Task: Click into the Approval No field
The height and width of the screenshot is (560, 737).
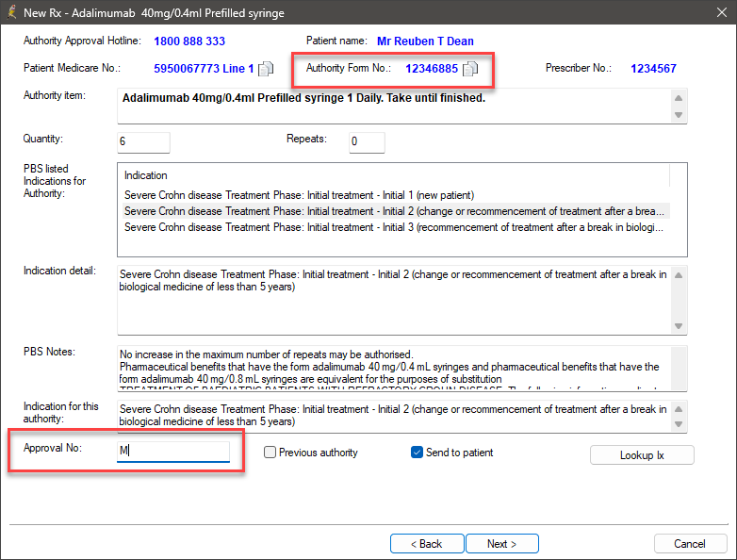Action: coord(173,451)
